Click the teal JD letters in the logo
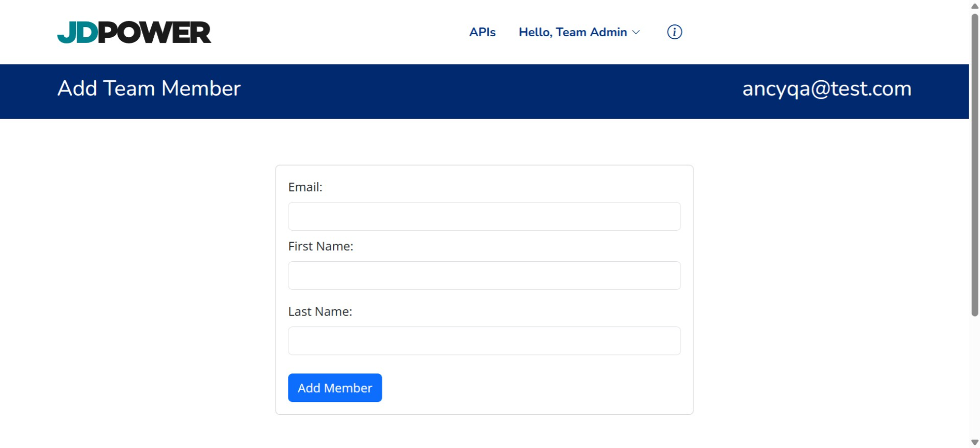 (77, 33)
